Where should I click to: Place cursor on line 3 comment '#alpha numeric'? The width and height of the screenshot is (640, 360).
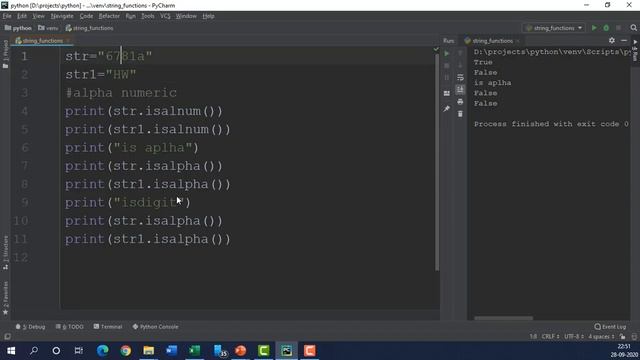point(121,93)
